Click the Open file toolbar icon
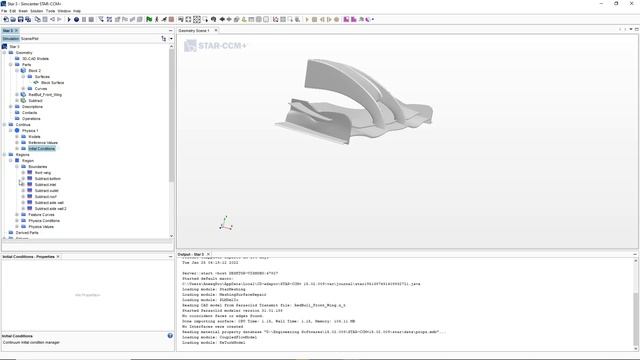Screen dimensions: 640x360 pos(13,19)
